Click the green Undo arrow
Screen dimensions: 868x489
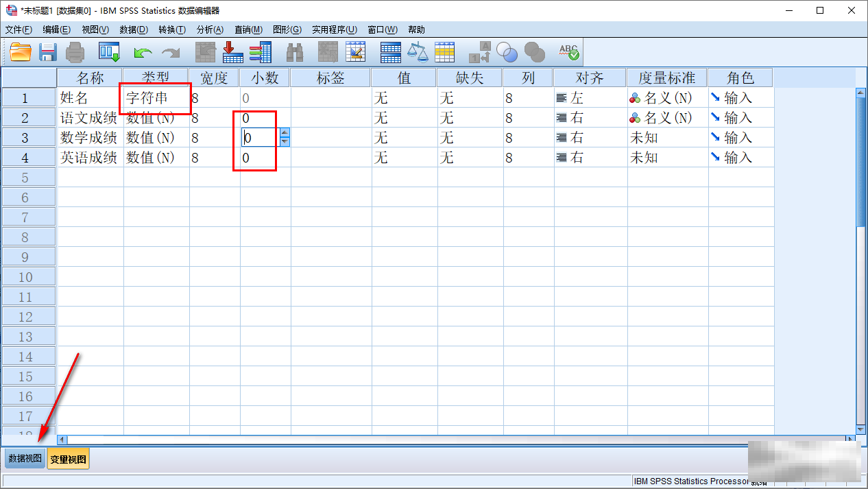(x=143, y=52)
